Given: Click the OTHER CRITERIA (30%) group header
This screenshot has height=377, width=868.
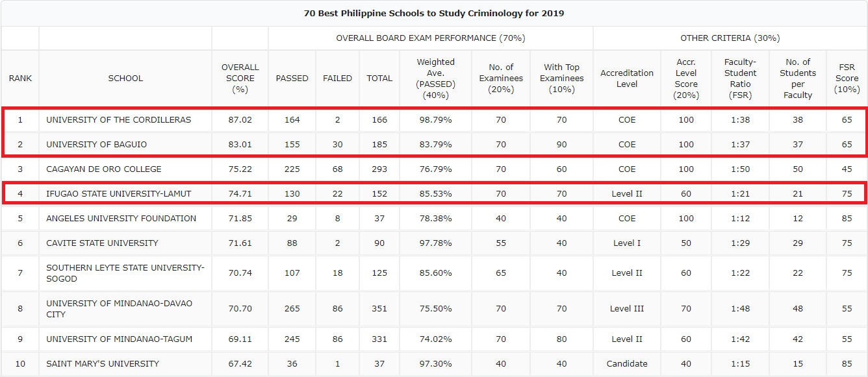Looking at the screenshot, I should (730, 38).
